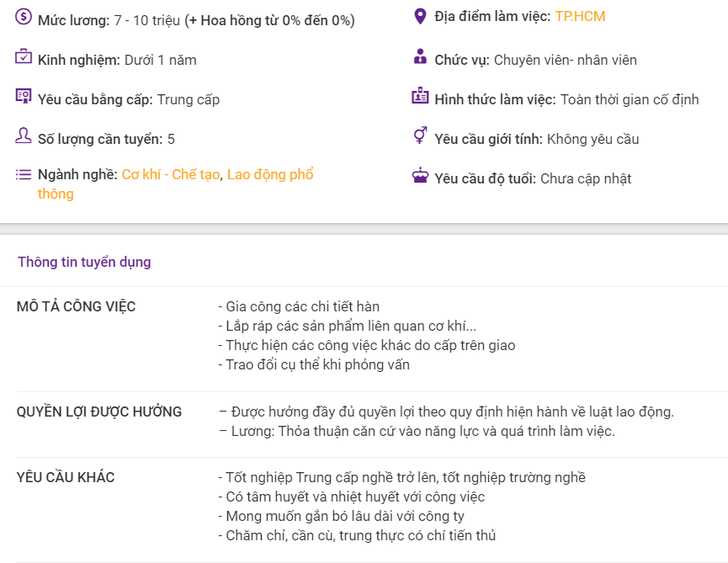
Task: Click the ID badge work type icon
Action: [x=420, y=96]
